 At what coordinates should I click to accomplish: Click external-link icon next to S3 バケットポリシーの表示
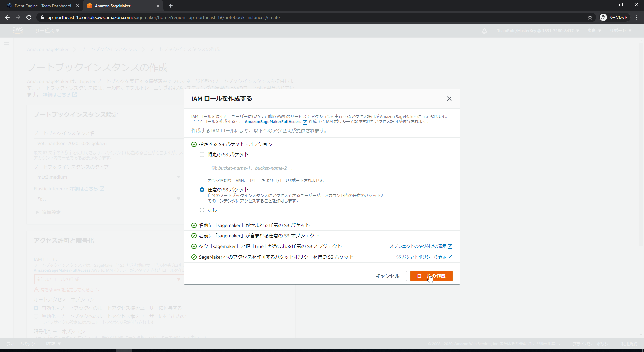pos(450,257)
